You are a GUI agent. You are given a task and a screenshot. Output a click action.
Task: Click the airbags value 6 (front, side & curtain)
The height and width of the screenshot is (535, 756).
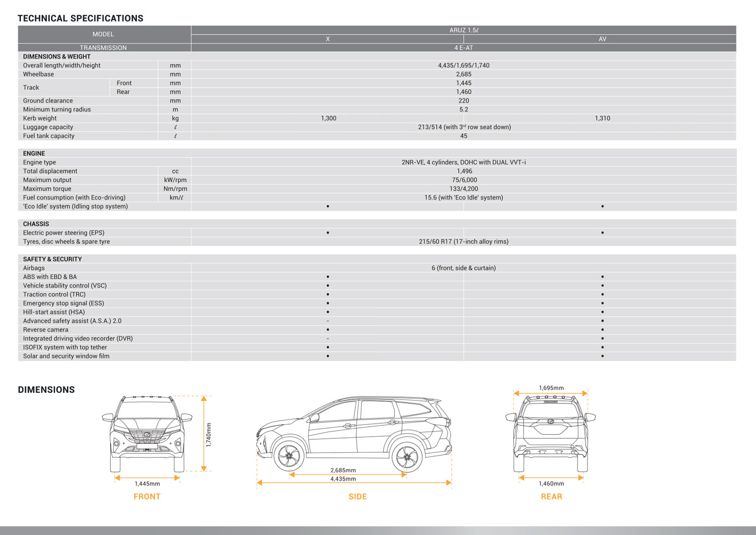click(x=464, y=268)
